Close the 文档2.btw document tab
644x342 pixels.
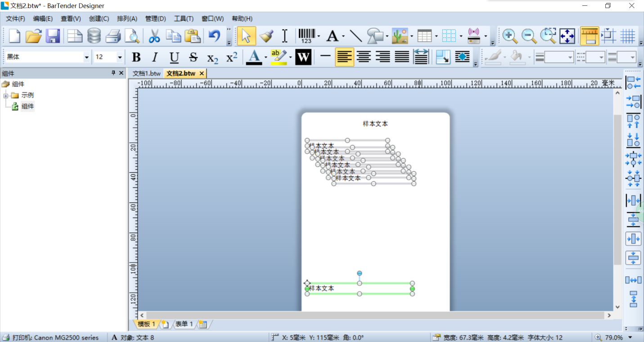tap(202, 73)
